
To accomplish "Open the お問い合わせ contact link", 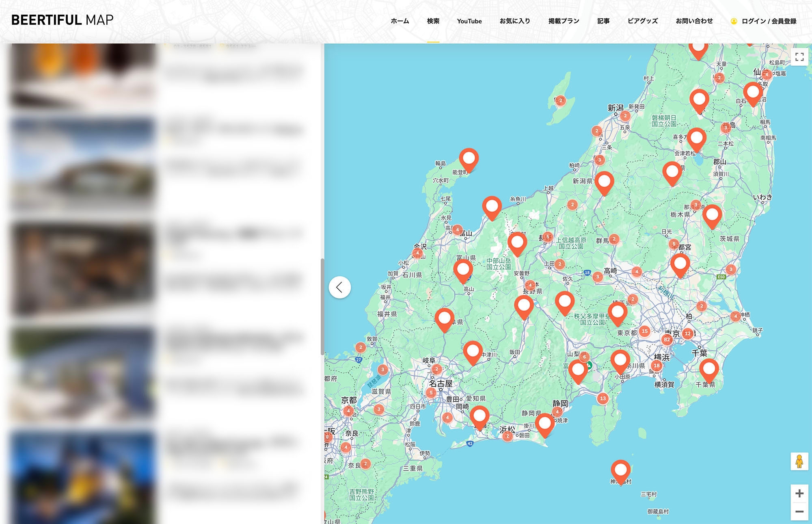I will click(694, 21).
